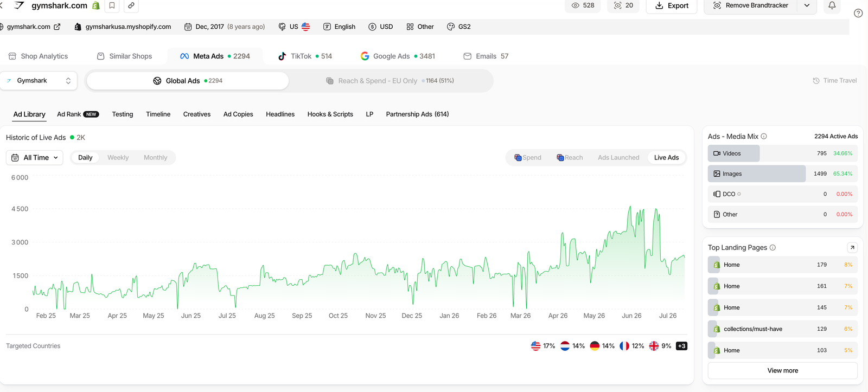This screenshot has height=392, width=868.
Task: Open Time Travel
Action: 834,81
